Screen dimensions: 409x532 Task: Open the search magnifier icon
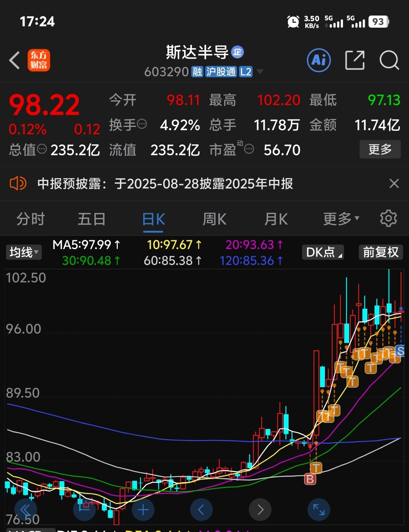pos(389,60)
